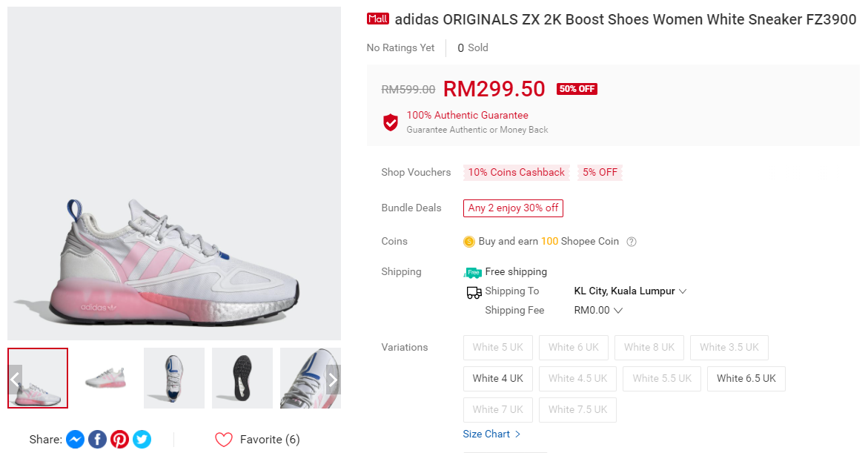The image size is (868, 453).
Task: Share product on Pinterest icon
Action: 119,440
